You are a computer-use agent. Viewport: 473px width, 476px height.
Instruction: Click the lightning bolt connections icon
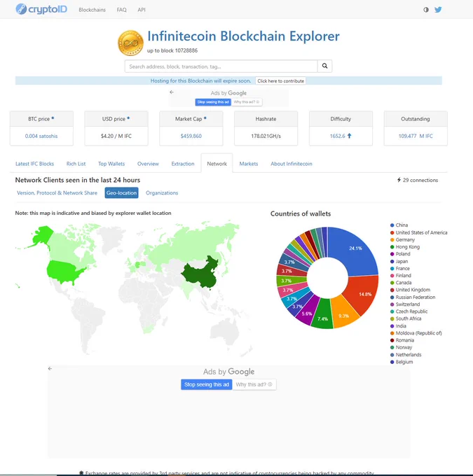coord(399,180)
